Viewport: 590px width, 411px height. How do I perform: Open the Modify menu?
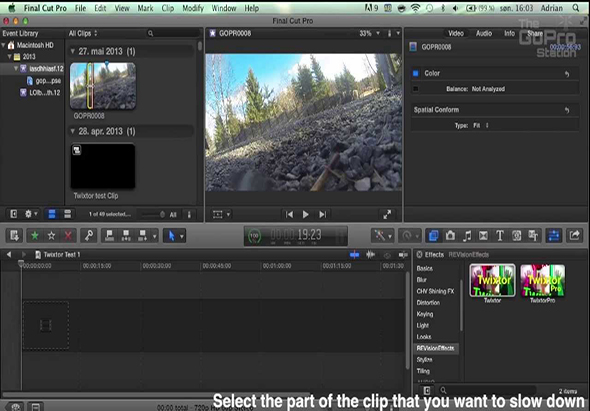pos(193,8)
